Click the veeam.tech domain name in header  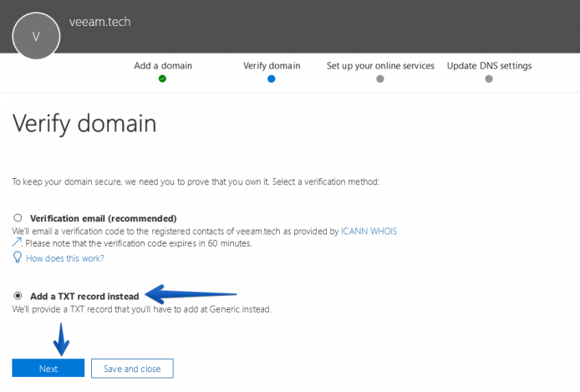(x=100, y=22)
